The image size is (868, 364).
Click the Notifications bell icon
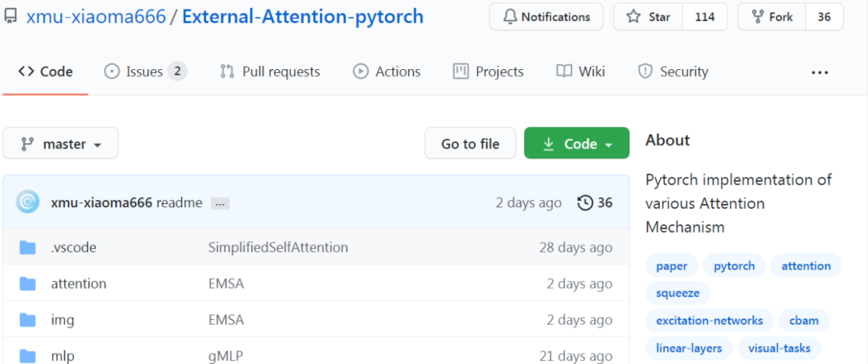(x=510, y=17)
